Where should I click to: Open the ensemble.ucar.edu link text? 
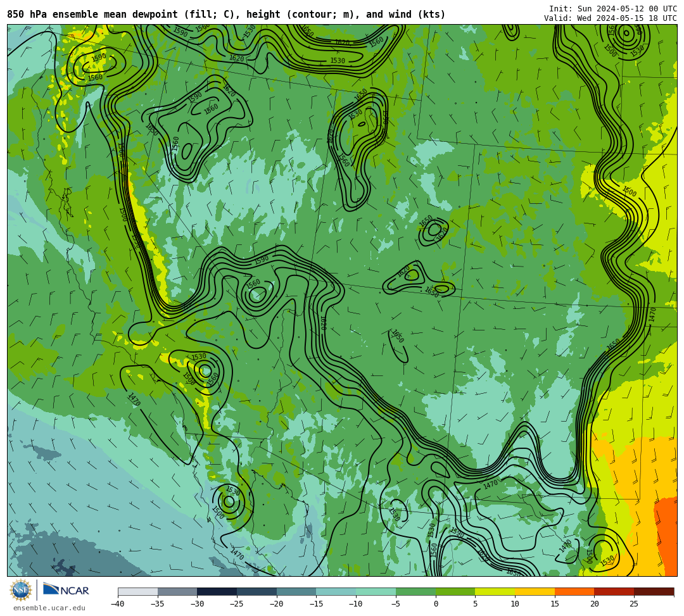point(49,608)
